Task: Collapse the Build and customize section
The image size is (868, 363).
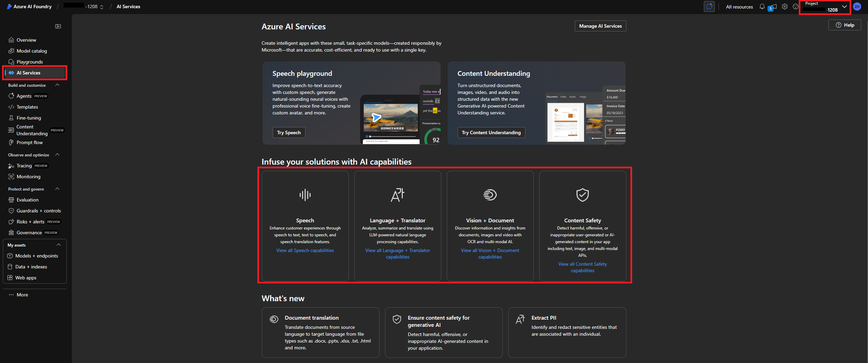Action: point(57,85)
